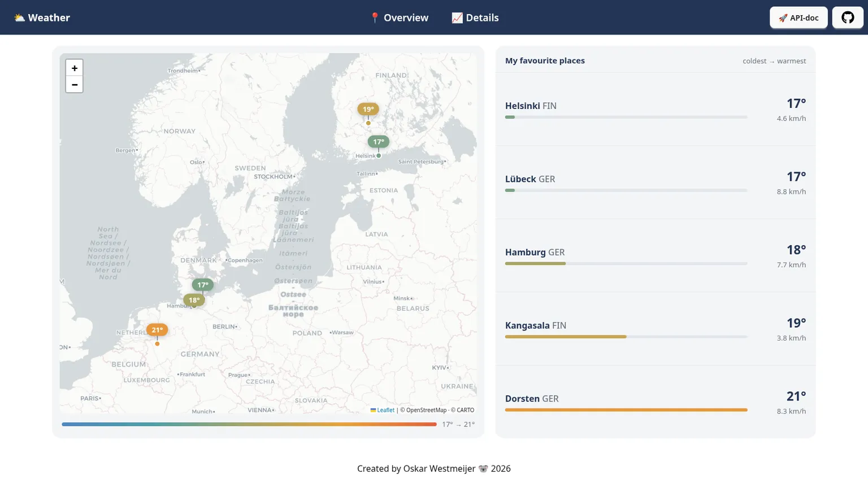Zoom out on the map
The width and height of the screenshot is (868, 488).
pos(74,84)
